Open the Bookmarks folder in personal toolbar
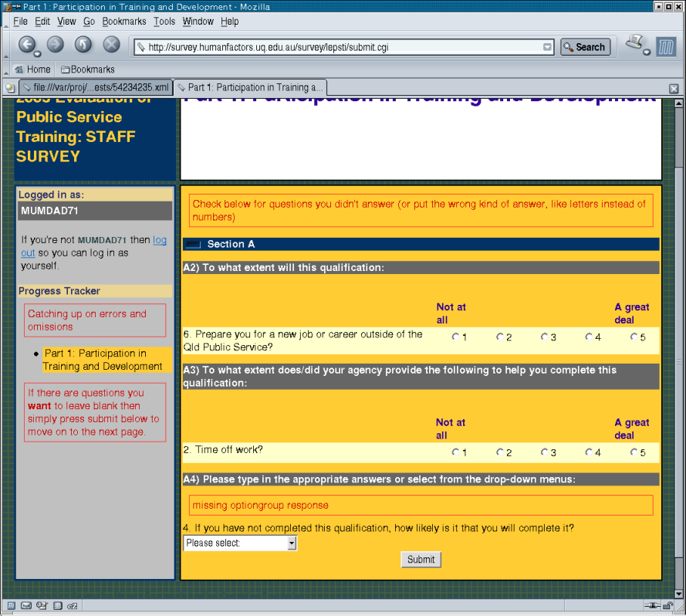 point(87,69)
